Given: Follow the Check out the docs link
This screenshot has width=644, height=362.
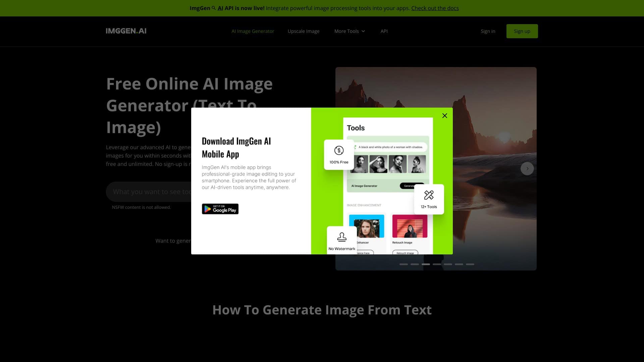Looking at the screenshot, I should tap(435, 8).
